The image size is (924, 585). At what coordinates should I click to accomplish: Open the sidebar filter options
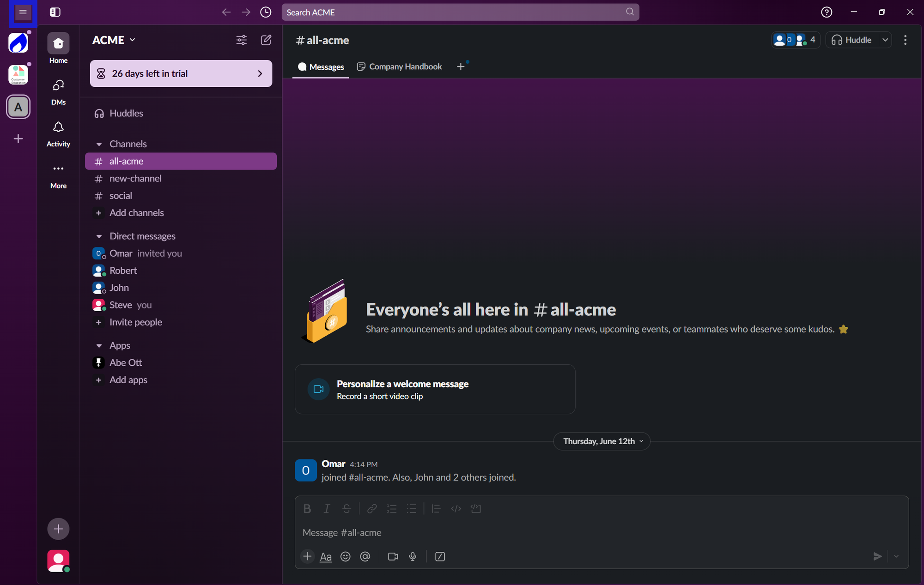click(241, 40)
